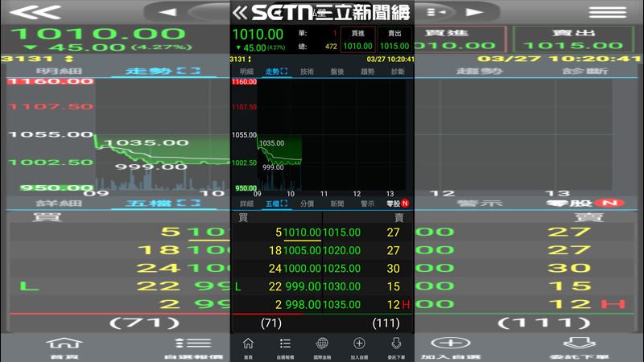Tap the 03/27 10:20:41 timestamp in center phone

coord(390,59)
